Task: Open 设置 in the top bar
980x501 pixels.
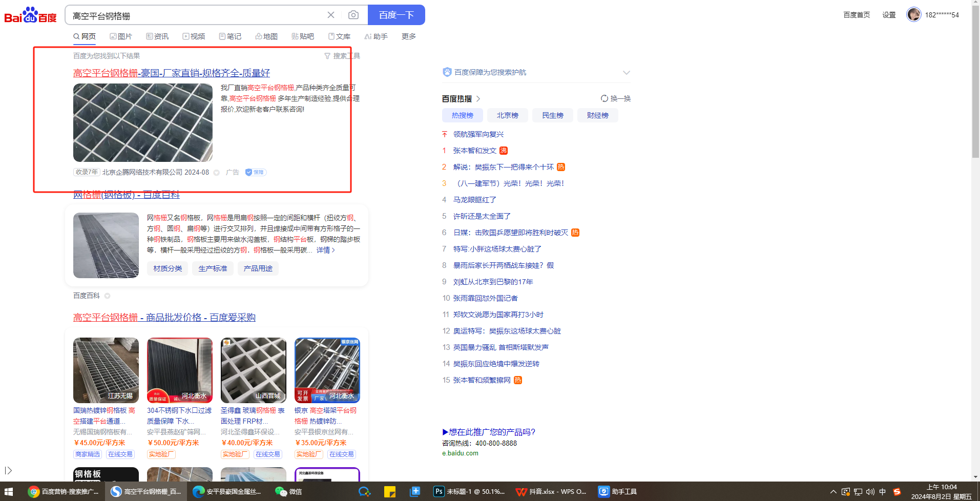Action: 889,15
